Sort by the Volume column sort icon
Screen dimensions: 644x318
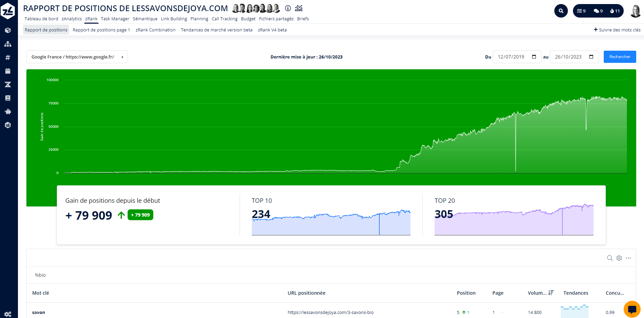click(551, 293)
